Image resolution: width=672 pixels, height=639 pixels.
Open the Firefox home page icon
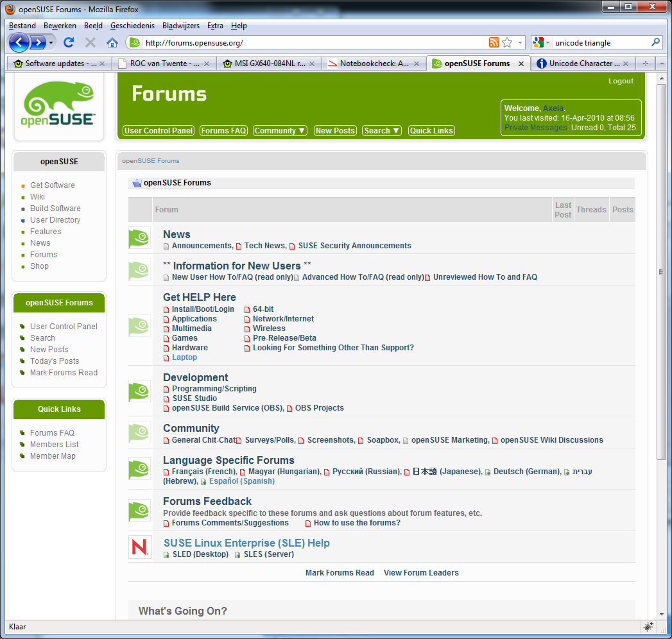point(112,42)
